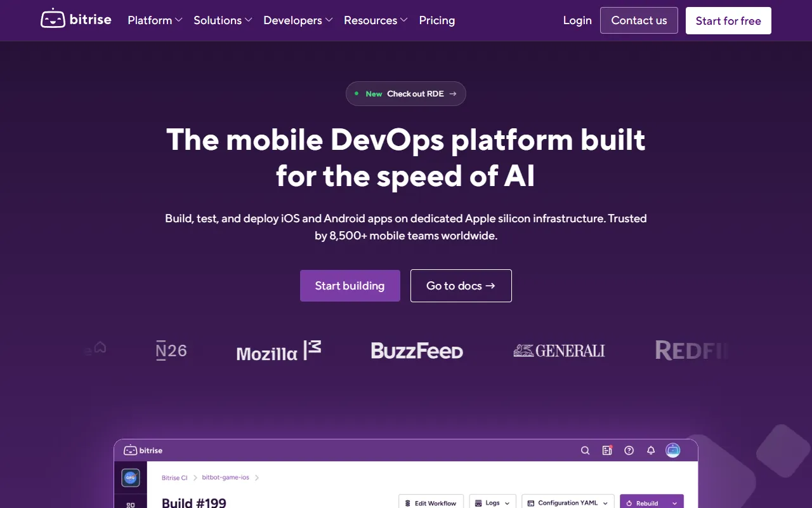Click the BuzzFeed logo
The width and height of the screenshot is (812, 508).
coord(417,351)
